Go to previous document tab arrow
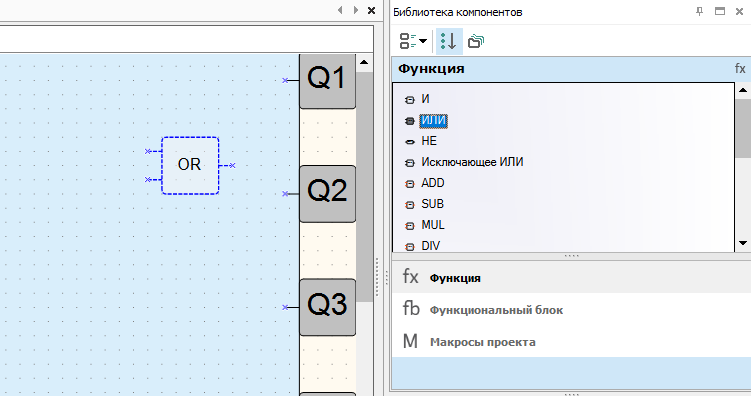The width and height of the screenshot is (751, 396). tap(341, 10)
